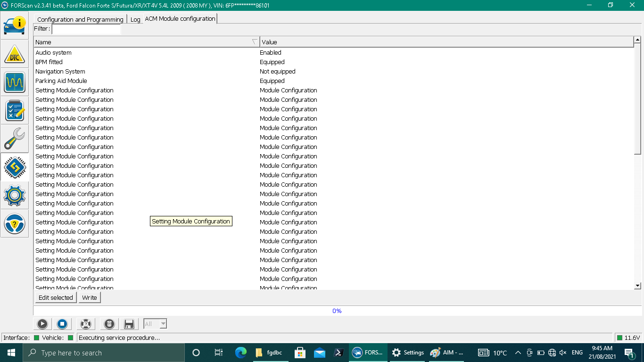This screenshot has width=644, height=362.
Task: Open the checklist Tests section
Action: tap(15, 110)
